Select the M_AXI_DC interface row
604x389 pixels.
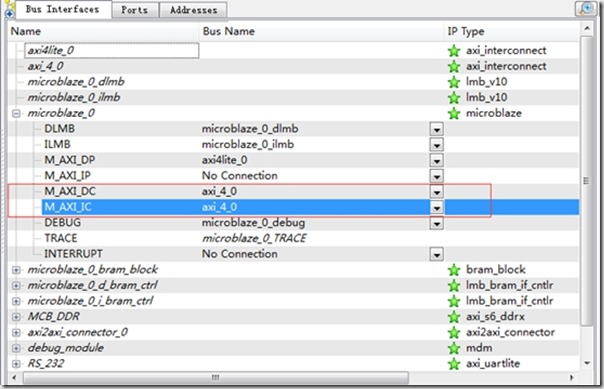(x=293, y=191)
